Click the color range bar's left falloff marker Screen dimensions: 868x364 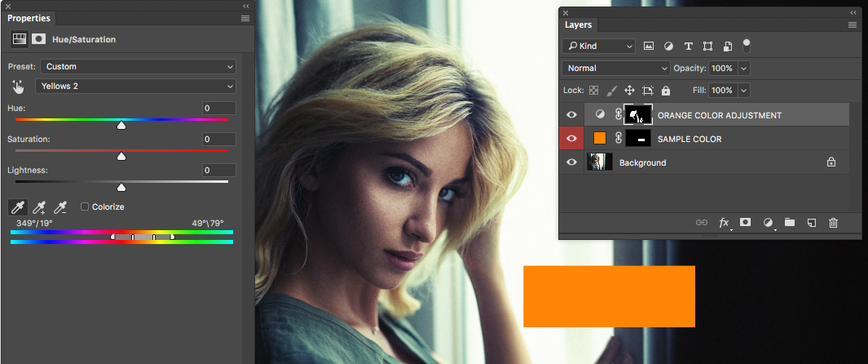tap(113, 237)
